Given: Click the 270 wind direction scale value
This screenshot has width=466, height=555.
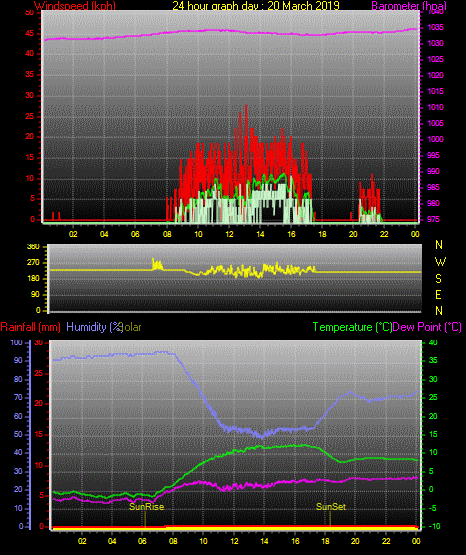Looking at the screenshot, I should [33, 263].
